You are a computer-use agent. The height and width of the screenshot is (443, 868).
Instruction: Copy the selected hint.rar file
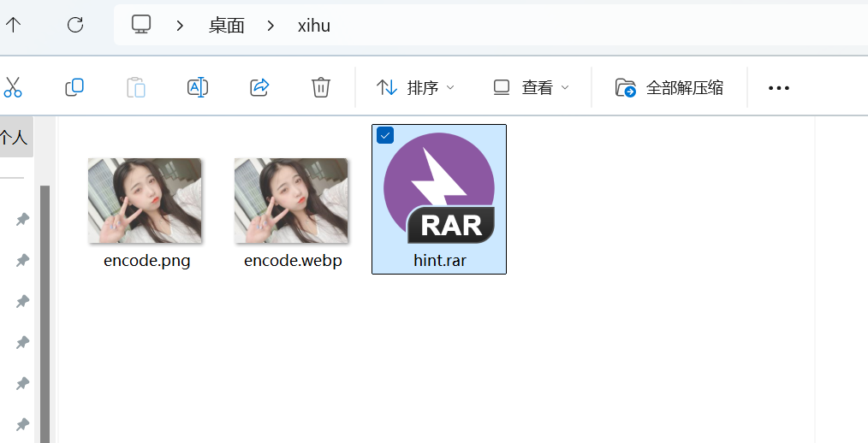point(74,87)
